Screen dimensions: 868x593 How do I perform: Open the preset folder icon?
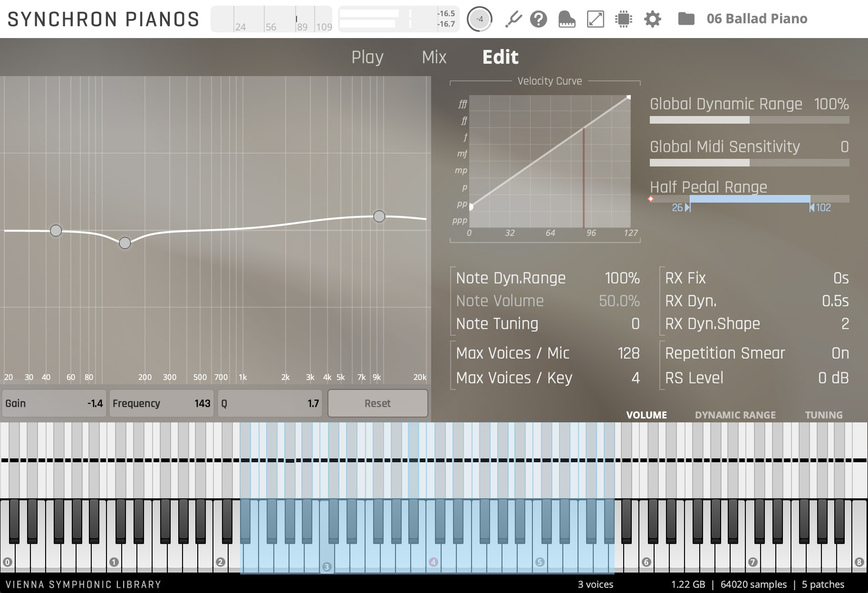tap(686, 19)
